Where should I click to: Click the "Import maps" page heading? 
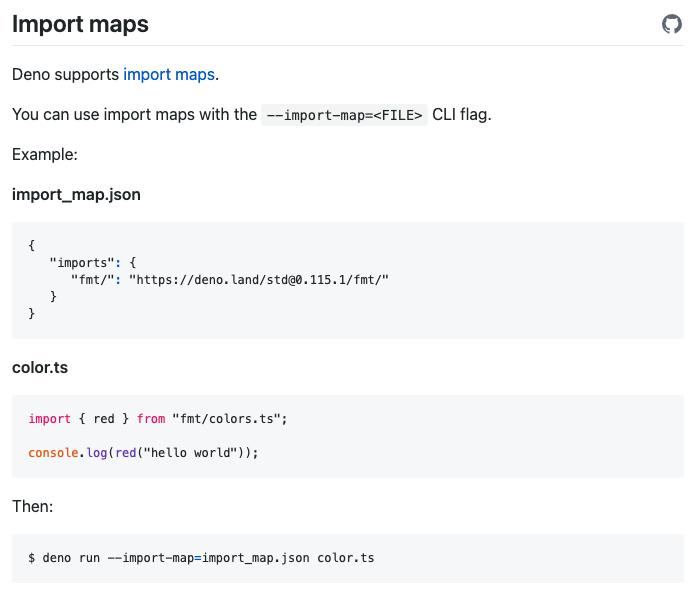[80, 24]
